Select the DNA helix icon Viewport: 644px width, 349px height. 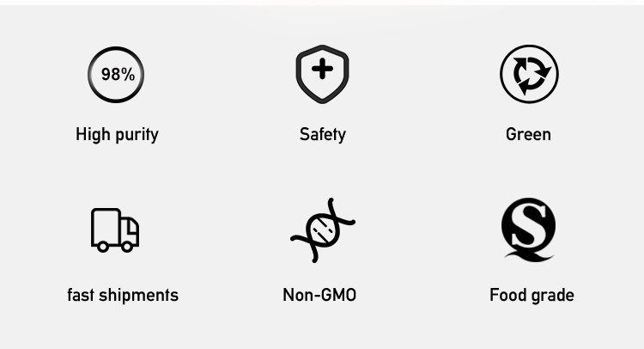point(323,230)
